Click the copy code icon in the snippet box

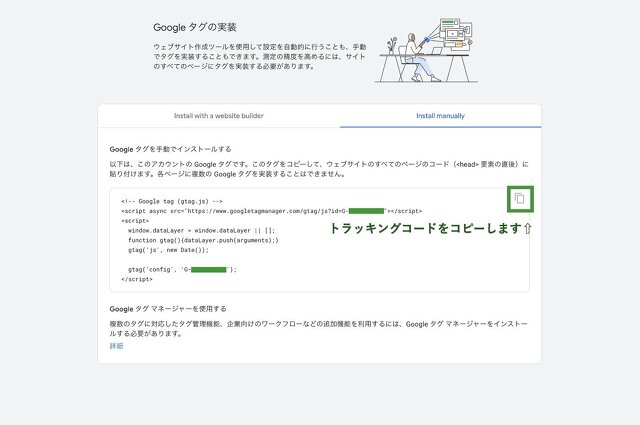click(x=519, y=199)
